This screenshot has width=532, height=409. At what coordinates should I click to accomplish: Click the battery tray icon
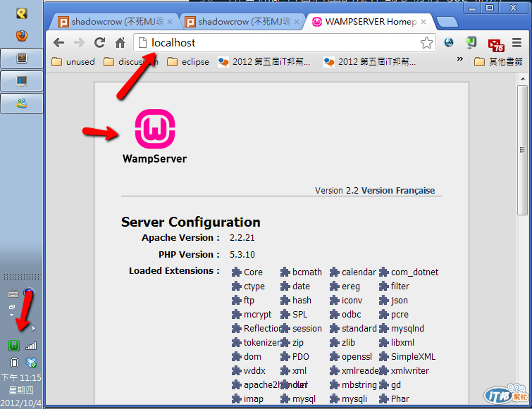tap(14, 363)
